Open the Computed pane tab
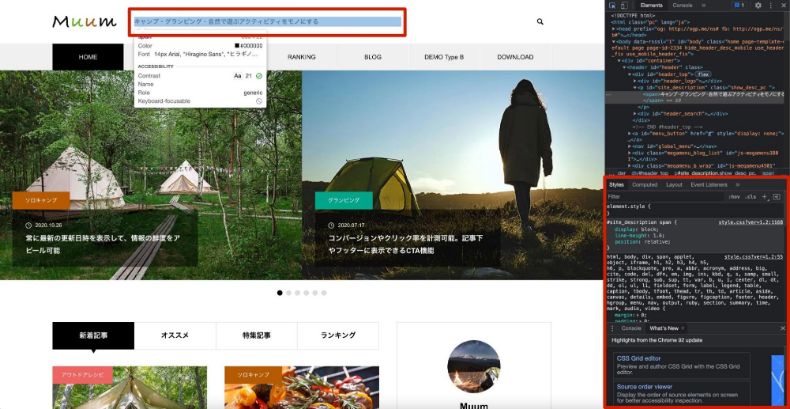 (644, 185)
